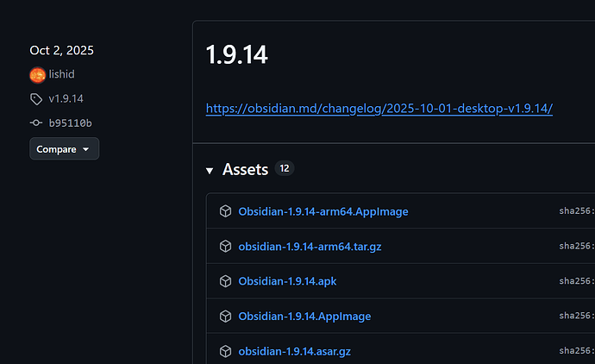Viewport: 595px width, 364px height.
Task: Open the v1.9.14 tag link
Action: coord(66,99)
